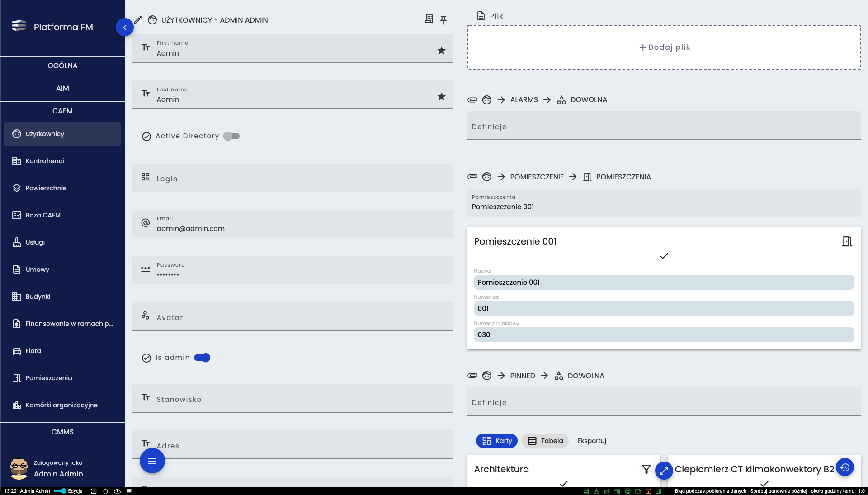This screenshot has height=495, width=868.
Task: Click the star on the First name field
Action: (442, 51)
